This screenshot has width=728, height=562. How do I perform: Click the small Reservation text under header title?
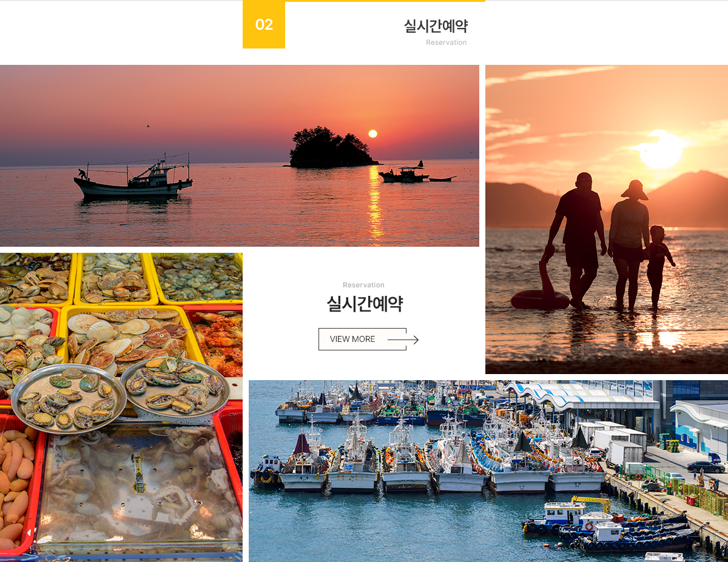tap(447, 42)
